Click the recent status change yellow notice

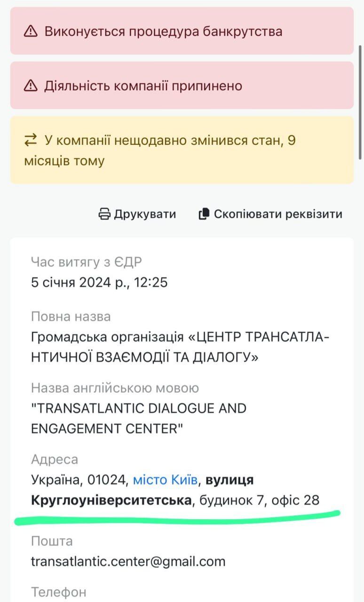pyautogui.click(x=182, y=150)
